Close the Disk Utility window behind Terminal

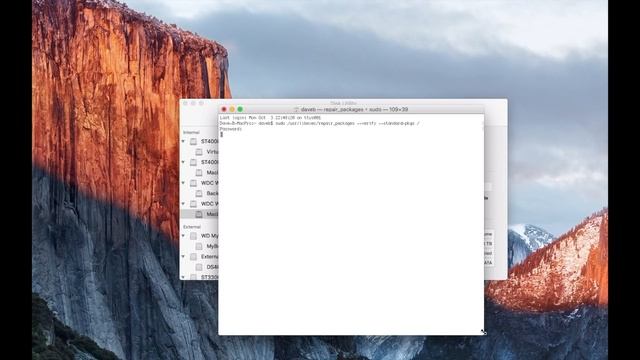tap(185, 103)
